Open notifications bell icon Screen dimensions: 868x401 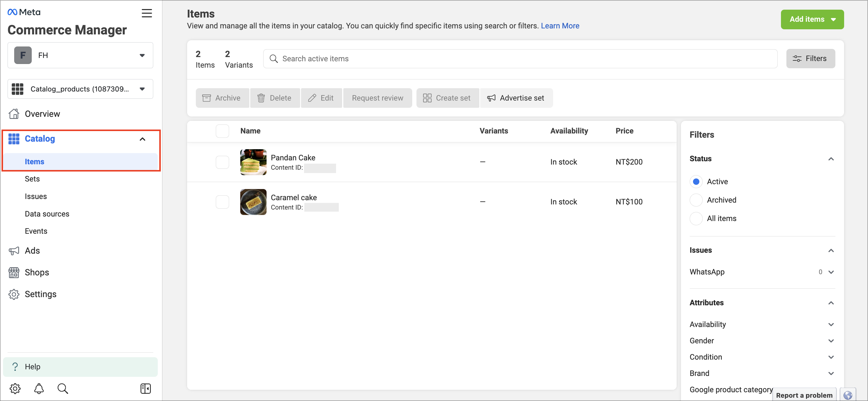[x=39, y=389]
